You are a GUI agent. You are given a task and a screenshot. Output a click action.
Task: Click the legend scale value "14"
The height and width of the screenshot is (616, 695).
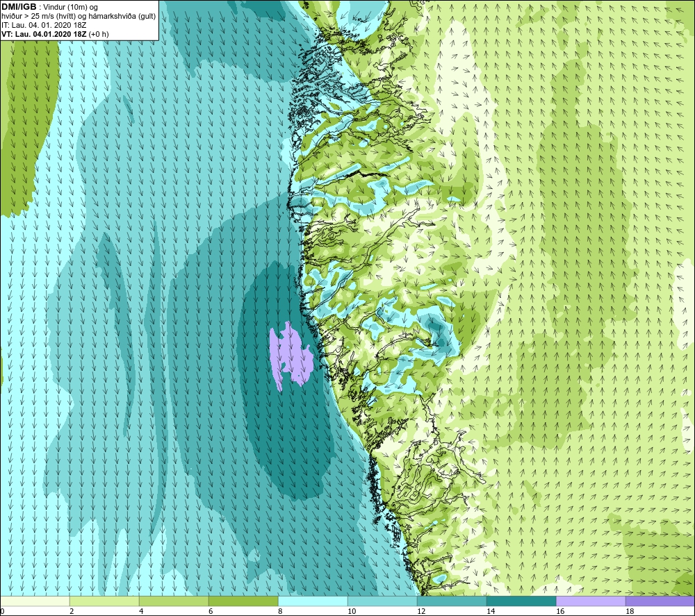[491, 612]
